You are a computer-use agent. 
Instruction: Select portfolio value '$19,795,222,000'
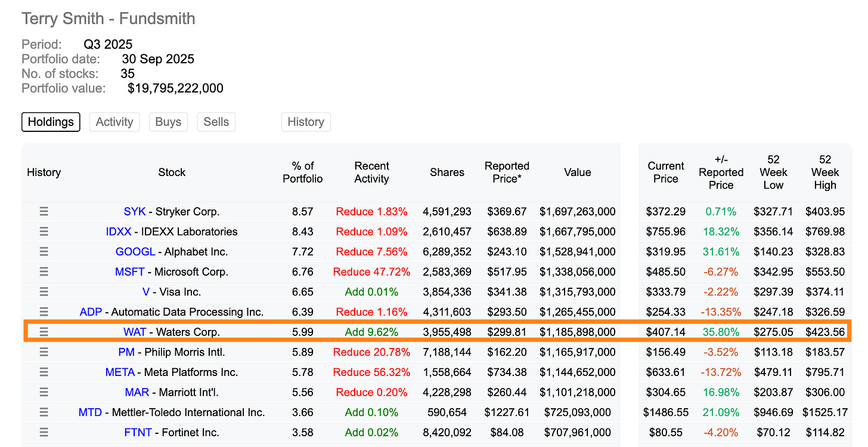pos(176,88)
